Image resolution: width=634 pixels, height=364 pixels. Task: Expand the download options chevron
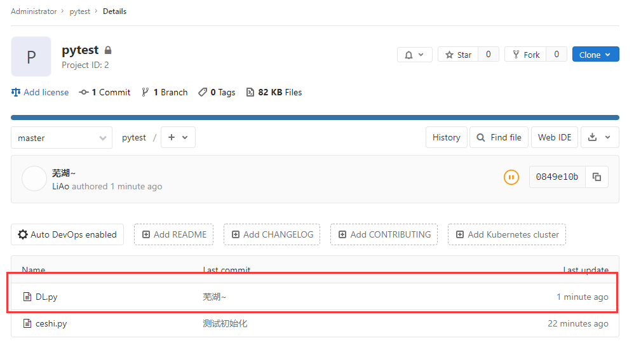(608, 137)
